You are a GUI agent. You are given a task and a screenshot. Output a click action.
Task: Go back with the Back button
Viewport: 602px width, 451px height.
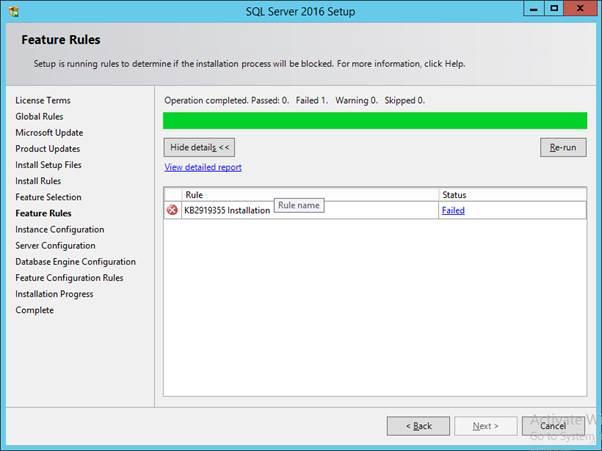tap(418, 426)
